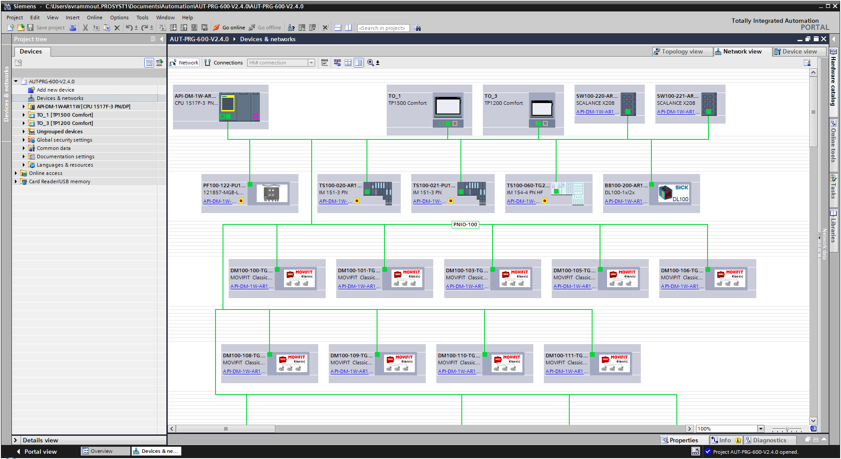The width and height of the screenshot is (841, 459).
Task: Click the Paste icon in the toolbar
Action: pos(106,27)
